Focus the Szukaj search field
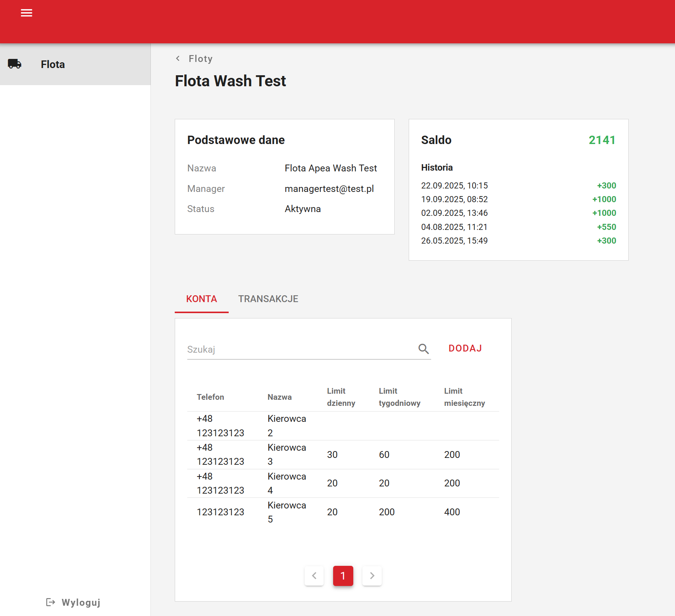The image size is (675, 616). 300,349
